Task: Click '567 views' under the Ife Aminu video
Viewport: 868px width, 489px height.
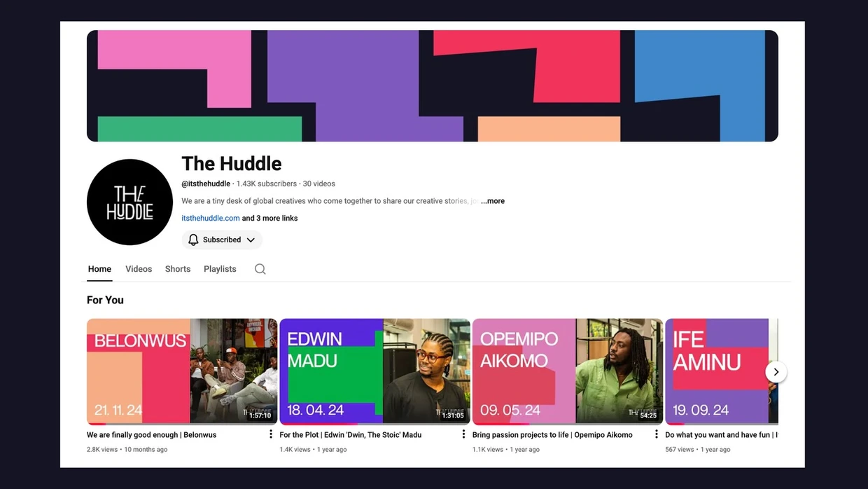Action: pyautogui.click(x=680, y=450)
